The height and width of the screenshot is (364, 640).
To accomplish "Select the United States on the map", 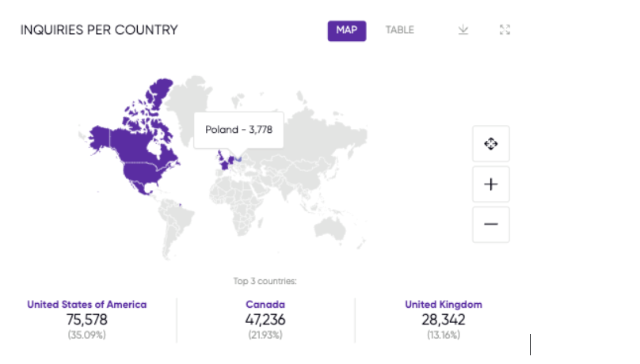I will [141, 172].
